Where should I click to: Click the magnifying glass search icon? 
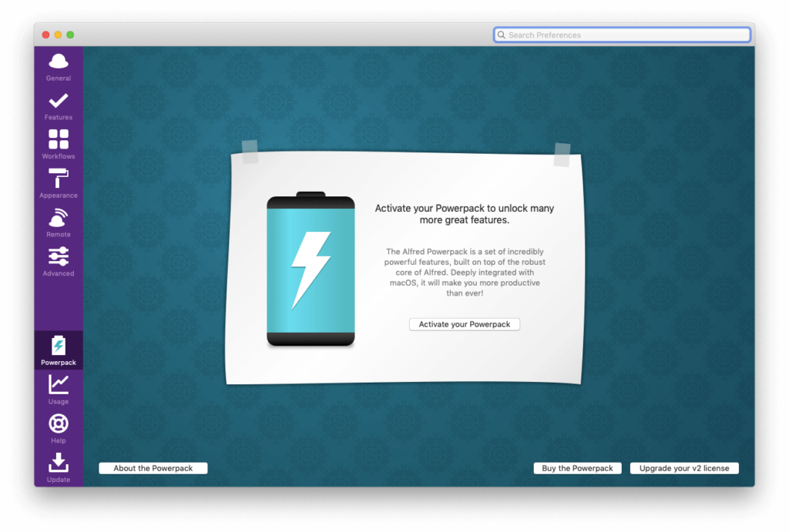(x=501, y=35)
